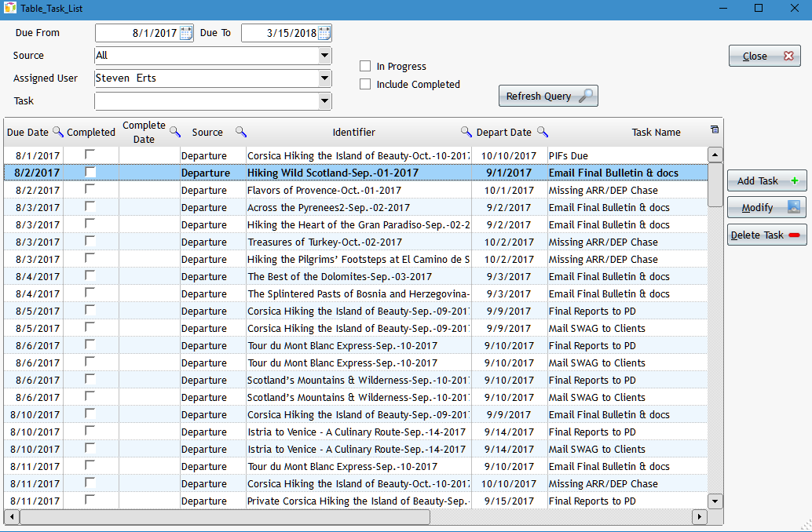
Task: Expand the Task dropdown arrow
Action: point(324,101)
